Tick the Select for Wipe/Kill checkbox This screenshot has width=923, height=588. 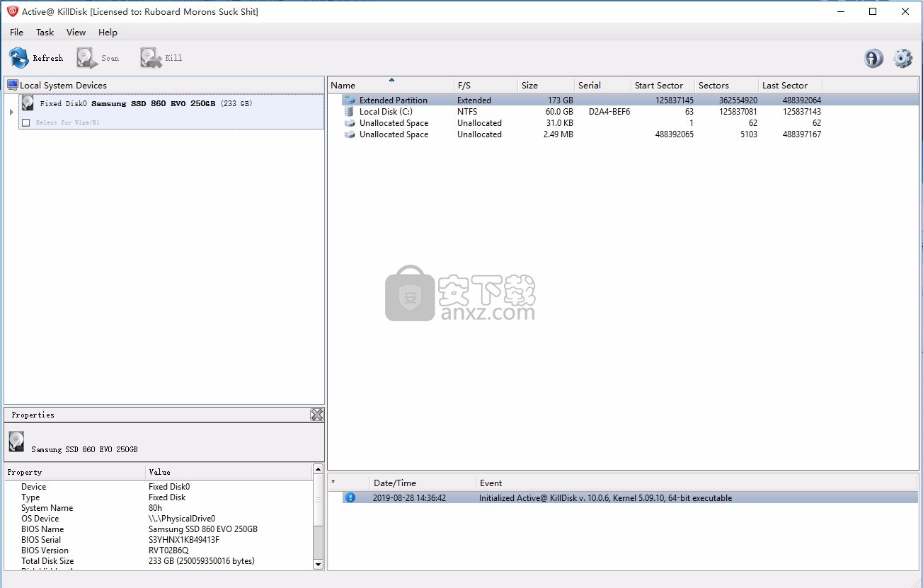pyautogui.click(x=26, y=123)
